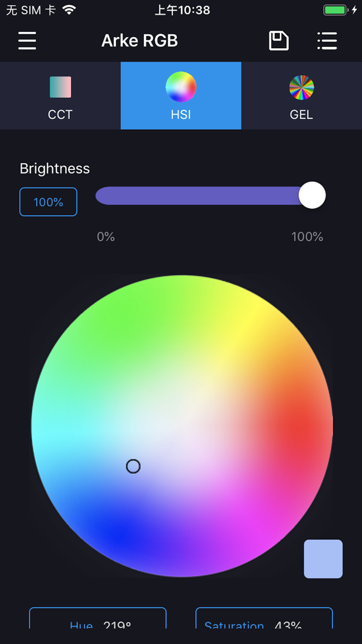The width and height of the screenshot is (362, 644).
Task: Select the GEL pinwheel icon
Action: pos(301,87)
